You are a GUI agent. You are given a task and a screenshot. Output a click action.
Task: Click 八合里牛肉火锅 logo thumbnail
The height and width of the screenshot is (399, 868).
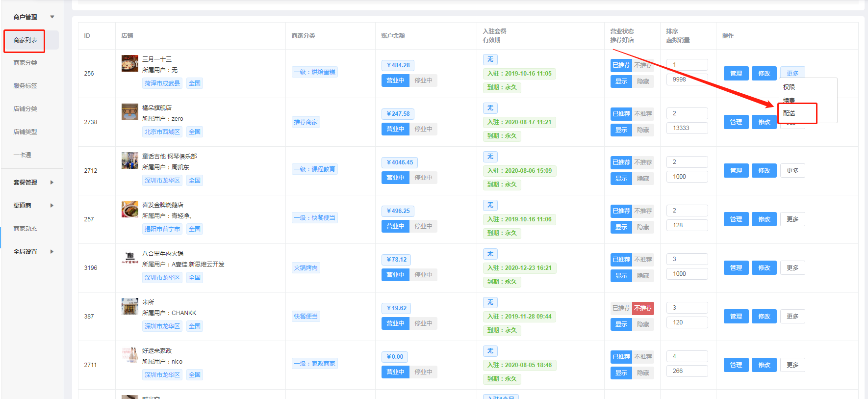(130, 258)
